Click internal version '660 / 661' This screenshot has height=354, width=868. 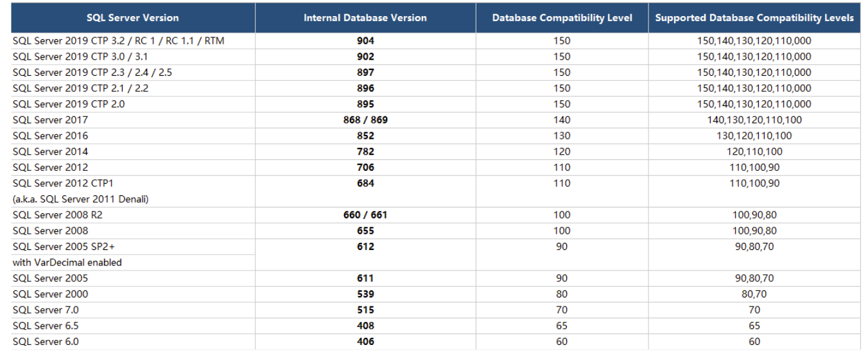(365, 215)
